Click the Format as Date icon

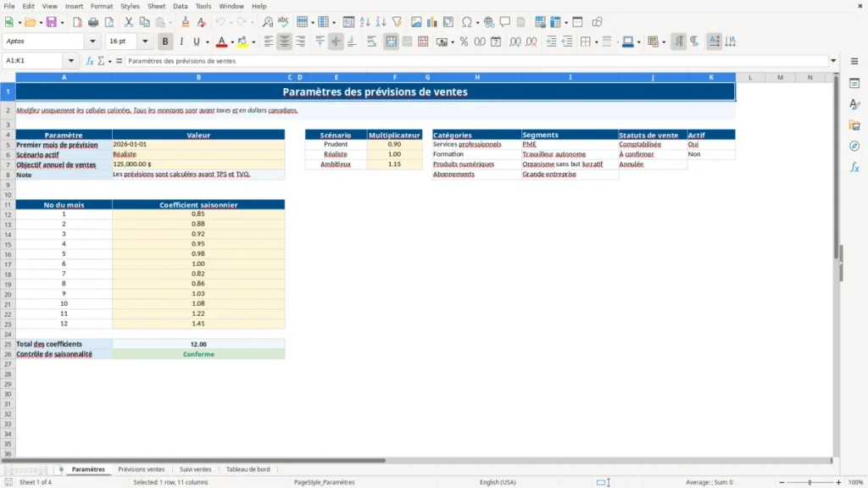pos(496,42)
